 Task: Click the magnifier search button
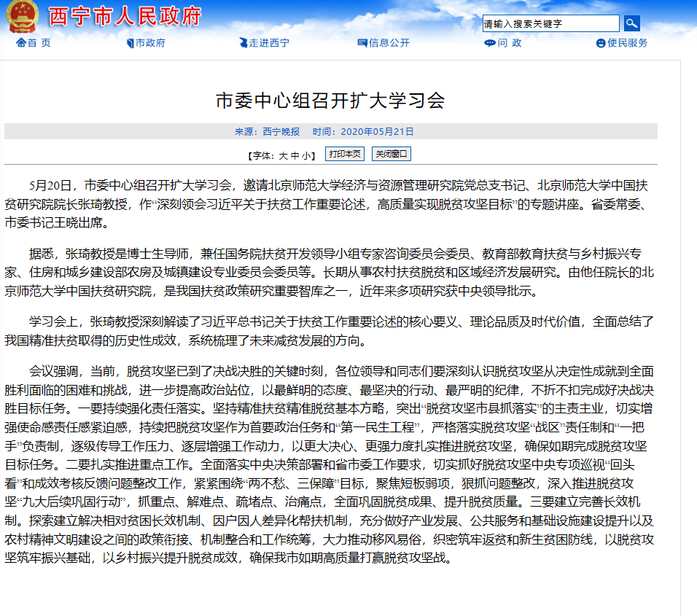tap(631, 23)
